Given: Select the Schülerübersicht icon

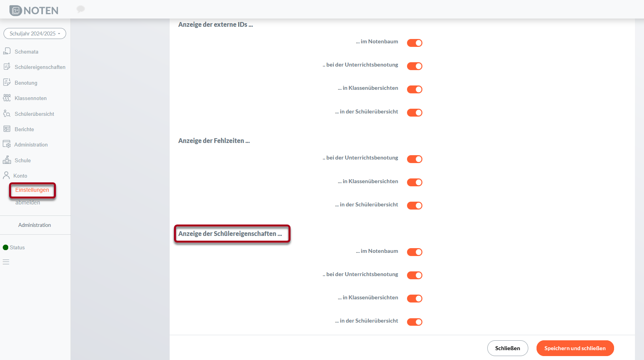Looking at the screenshot, I should pyautogui.click(x=7, y=113).
